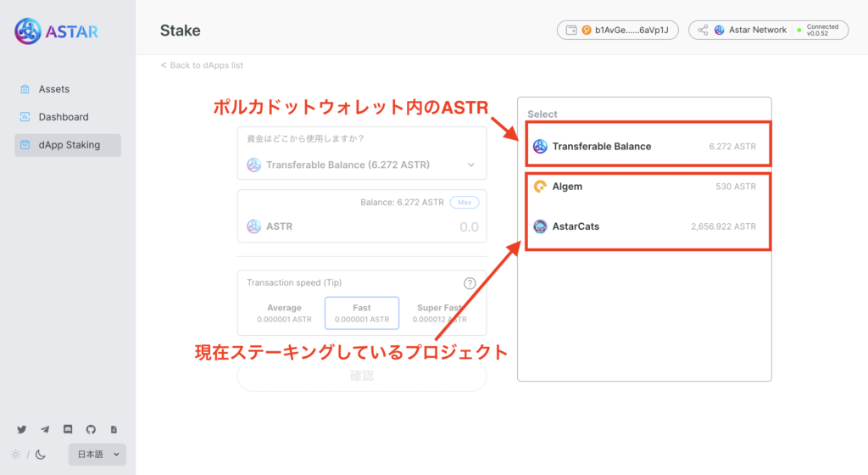
Task: Select dApp Staking in sidebar
Action: (68, 145)
